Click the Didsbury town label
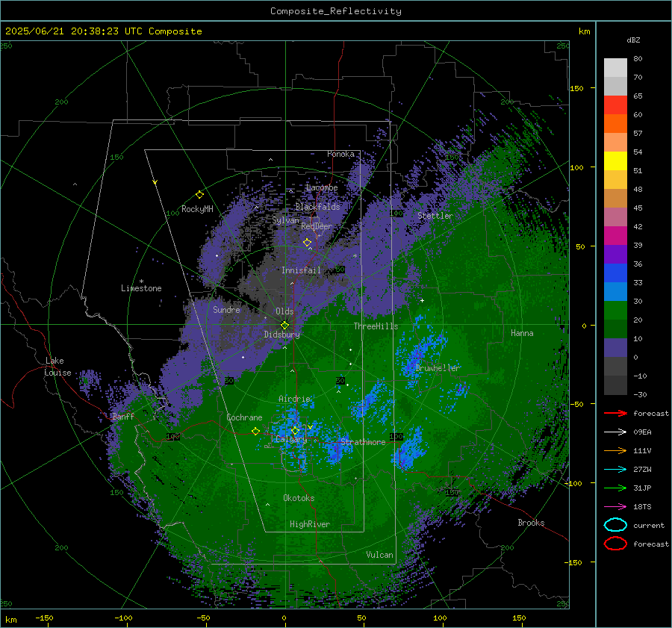Screen dimensions: 672x628 (x=282, y=335)
